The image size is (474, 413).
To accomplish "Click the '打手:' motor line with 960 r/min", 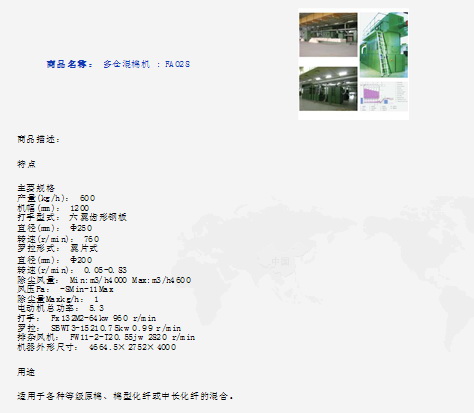I will 87,318.
